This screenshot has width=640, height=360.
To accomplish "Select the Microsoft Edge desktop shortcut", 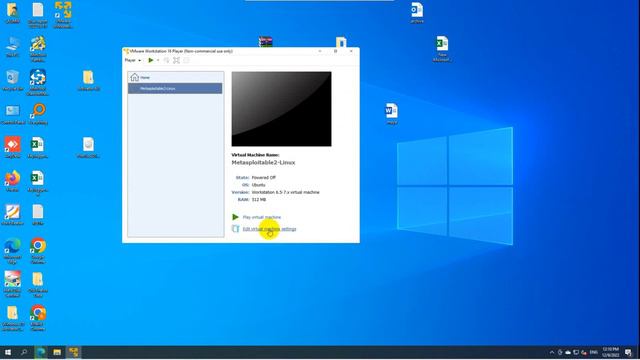I will coord(13,251).
